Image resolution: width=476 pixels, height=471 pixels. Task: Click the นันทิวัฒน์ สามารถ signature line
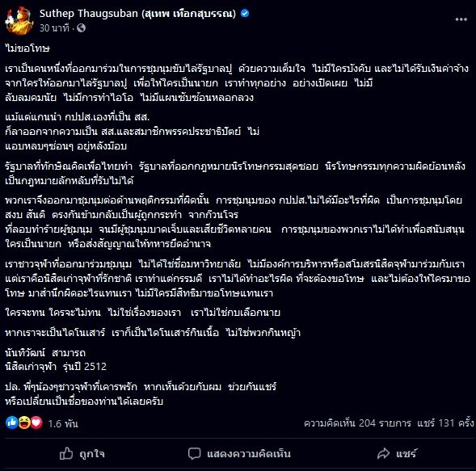[45, 352]
